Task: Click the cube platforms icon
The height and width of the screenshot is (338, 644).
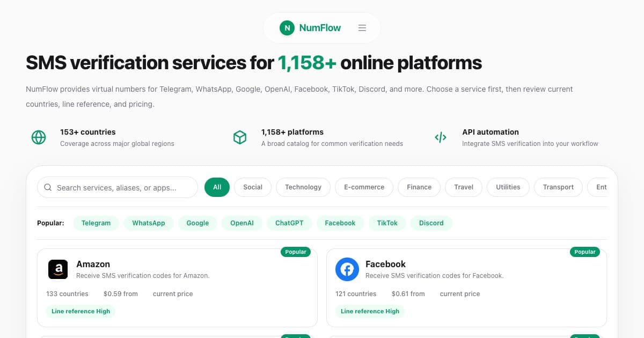Action: (x=240, y=137)
